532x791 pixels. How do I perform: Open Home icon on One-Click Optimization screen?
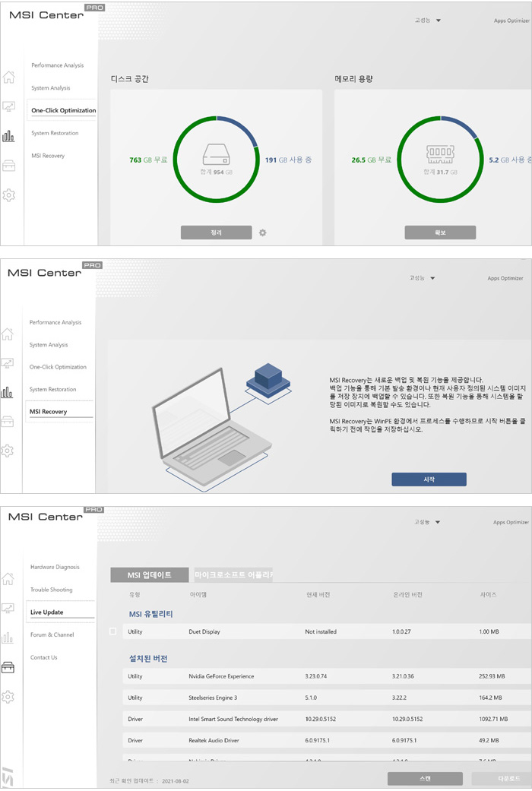click(x=8, y=78)
